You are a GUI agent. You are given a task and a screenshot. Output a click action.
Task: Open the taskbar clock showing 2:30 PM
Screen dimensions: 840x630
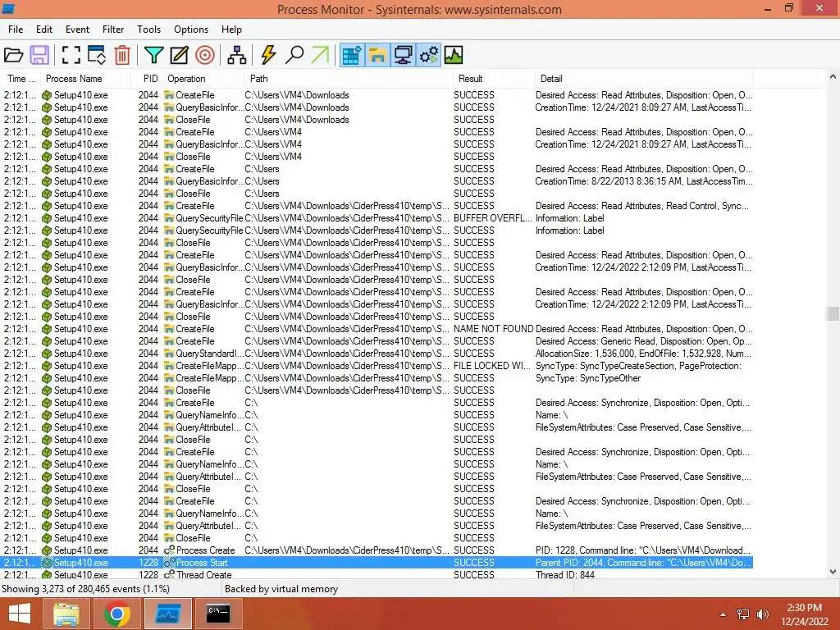[x=805, y=614]
